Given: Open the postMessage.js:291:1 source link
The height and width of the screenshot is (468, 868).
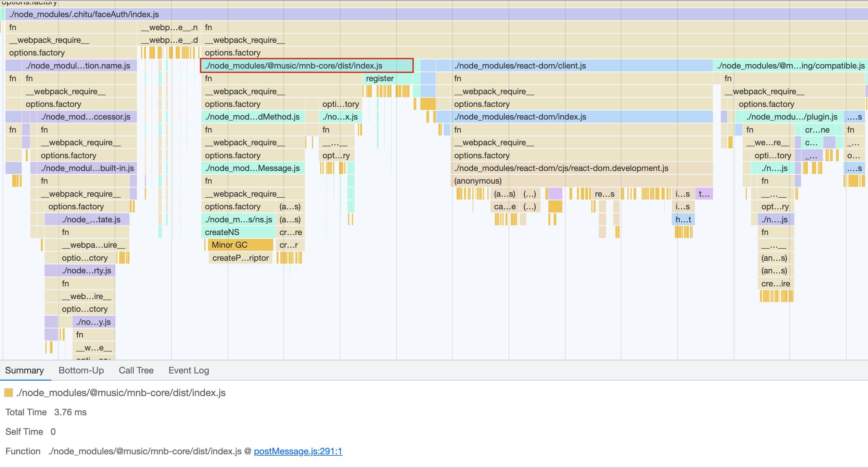Looking at the screenshot, I should (x=298, y=451).
